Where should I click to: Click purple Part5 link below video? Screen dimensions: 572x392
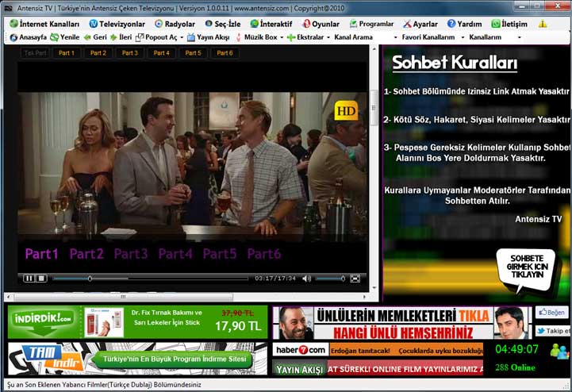220,254
